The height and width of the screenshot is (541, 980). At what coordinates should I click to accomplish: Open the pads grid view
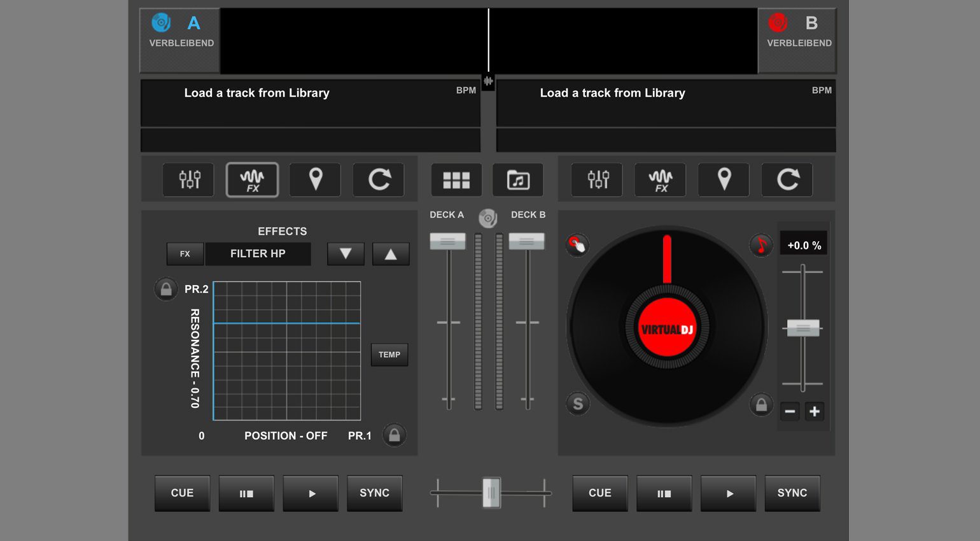click(x=456, y=180)
